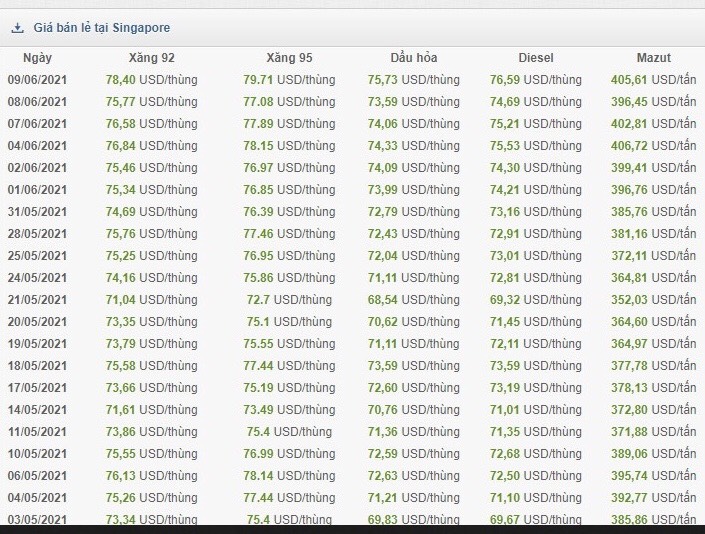The width and height of the screenshot is (705, 534).
Task: Select the Mazut column header
Action: coord(654,58)
